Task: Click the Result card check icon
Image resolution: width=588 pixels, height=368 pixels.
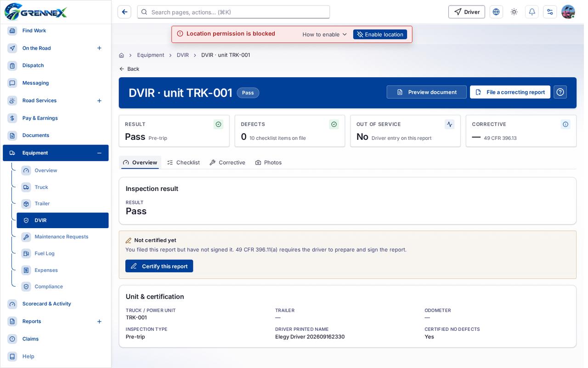Action: coord(219,124)
